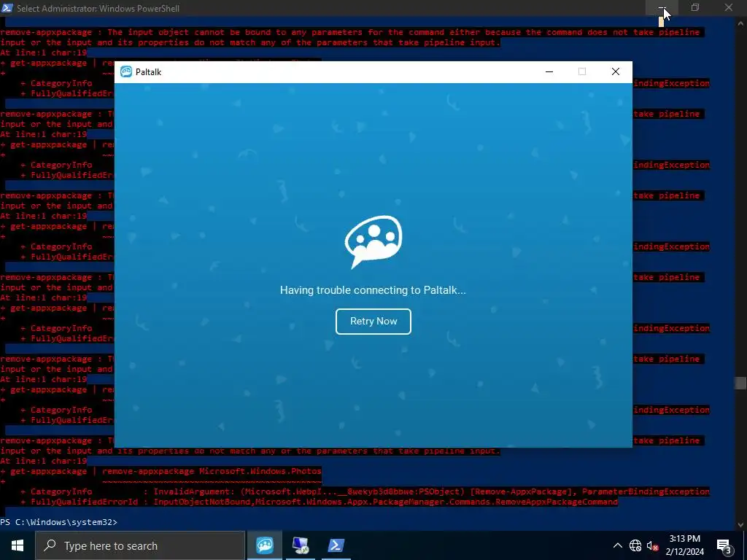Image resolution: width=747 pixels, height=560 pixels.
Task: Open the Windows Start menu
Action: point(18,545)
